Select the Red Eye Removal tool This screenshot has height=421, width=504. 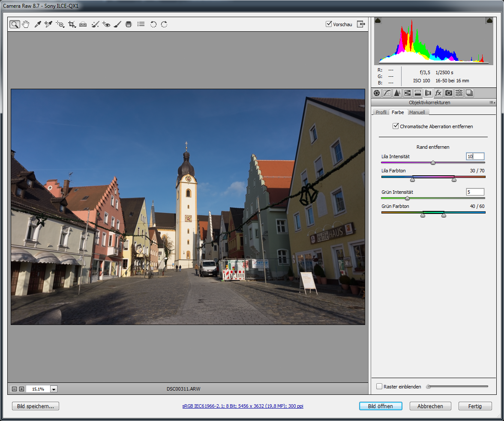click(x=106, y=24)
